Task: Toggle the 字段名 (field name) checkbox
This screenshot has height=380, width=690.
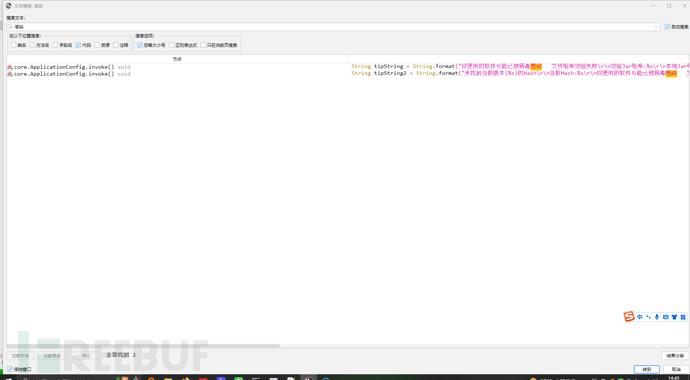Action: (x=55, y=45)
